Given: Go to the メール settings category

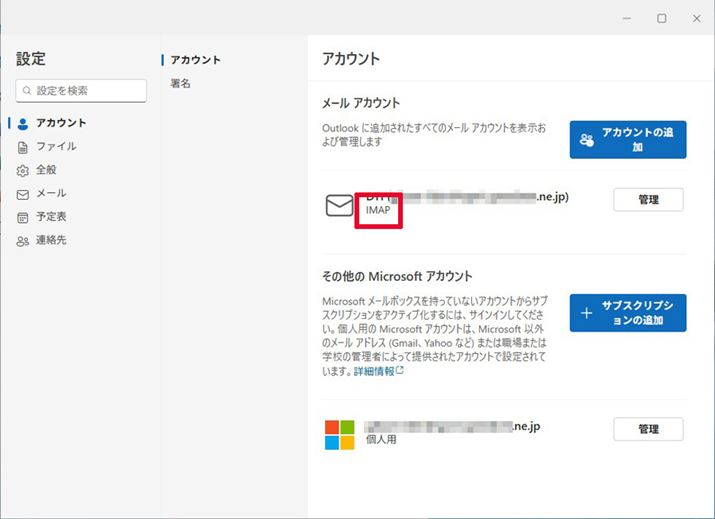Looking at the screenshot, I should [x=51, y=193].
